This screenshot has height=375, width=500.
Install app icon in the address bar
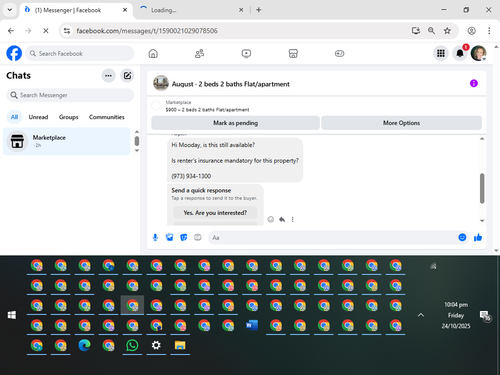pyautogui.click(x=416, y=31)
